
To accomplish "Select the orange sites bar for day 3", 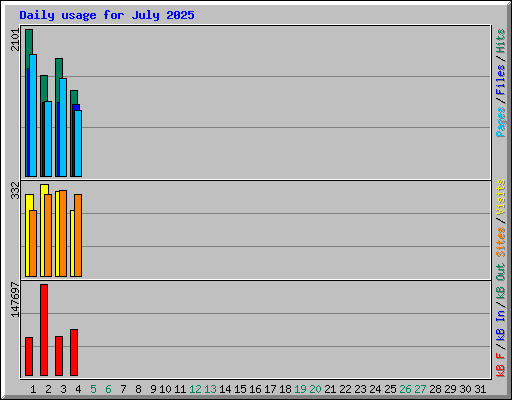I will point(63,233).
